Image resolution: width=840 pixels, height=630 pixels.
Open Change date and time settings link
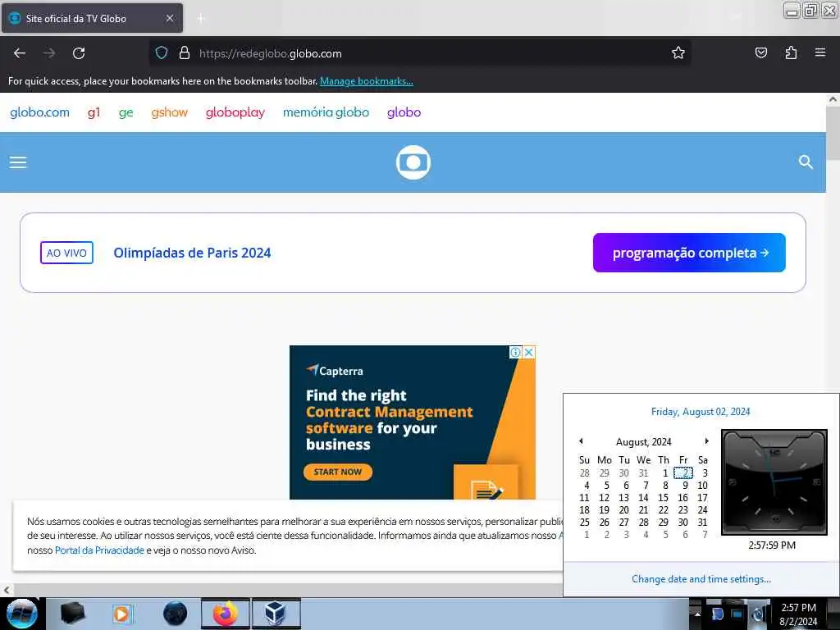pyautogui.click(x=701, y=579)
